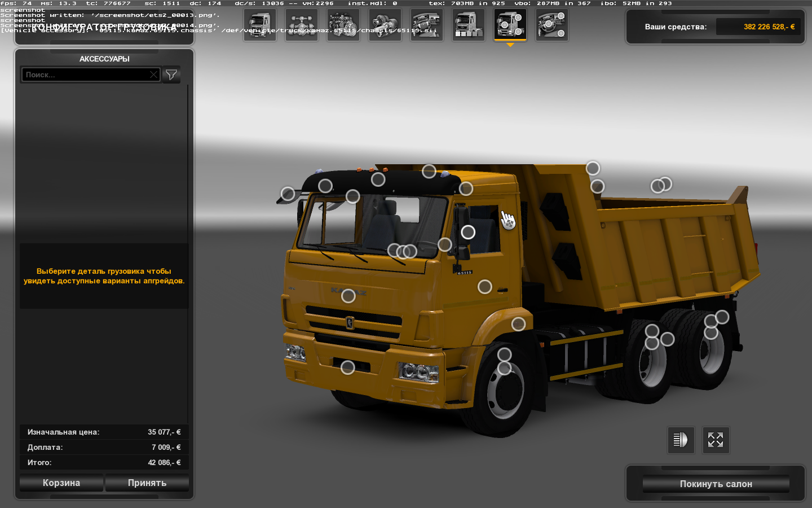
Task: Click the Ваши средства label
Action: (676, 27)
